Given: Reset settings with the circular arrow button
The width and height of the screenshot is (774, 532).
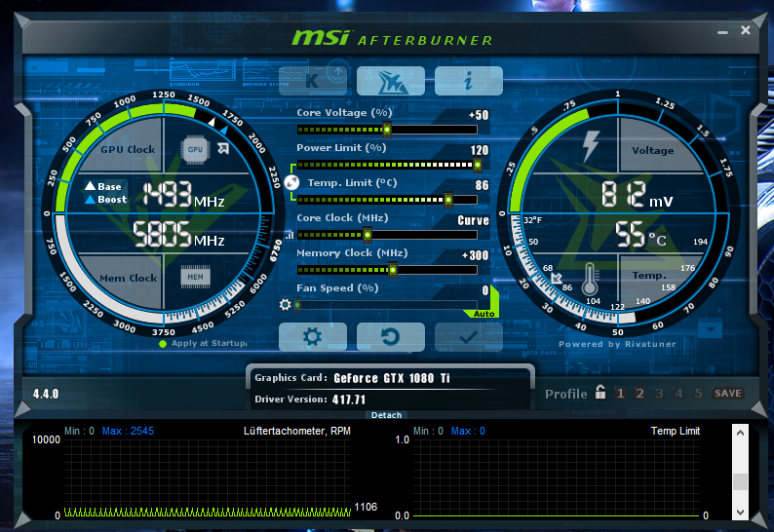Looking at the screenshot, I should point(391,337).
